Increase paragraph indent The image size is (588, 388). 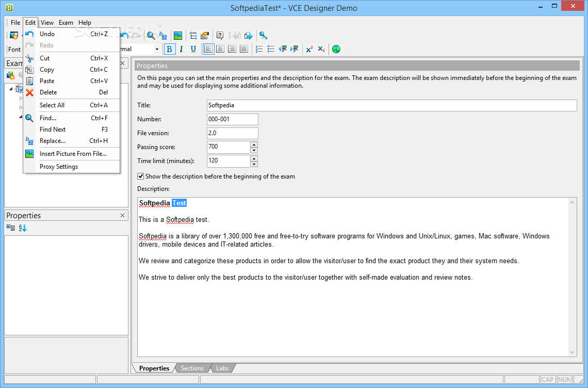tap(295, 49)
